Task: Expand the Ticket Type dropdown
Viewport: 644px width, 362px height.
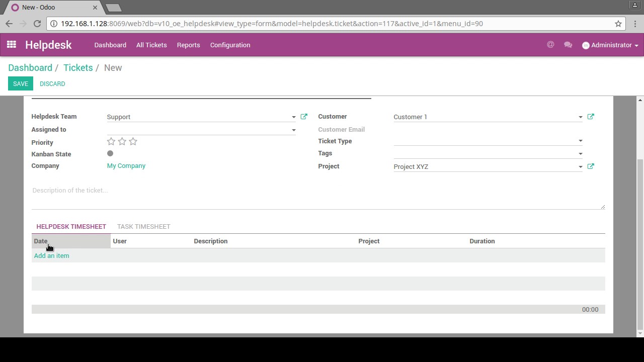Action: 581,141
